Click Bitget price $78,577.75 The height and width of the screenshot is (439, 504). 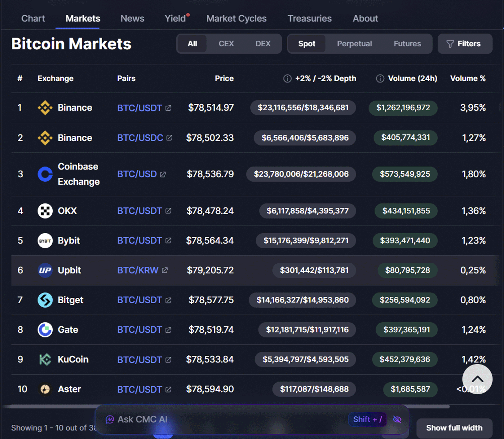[211, 300]
